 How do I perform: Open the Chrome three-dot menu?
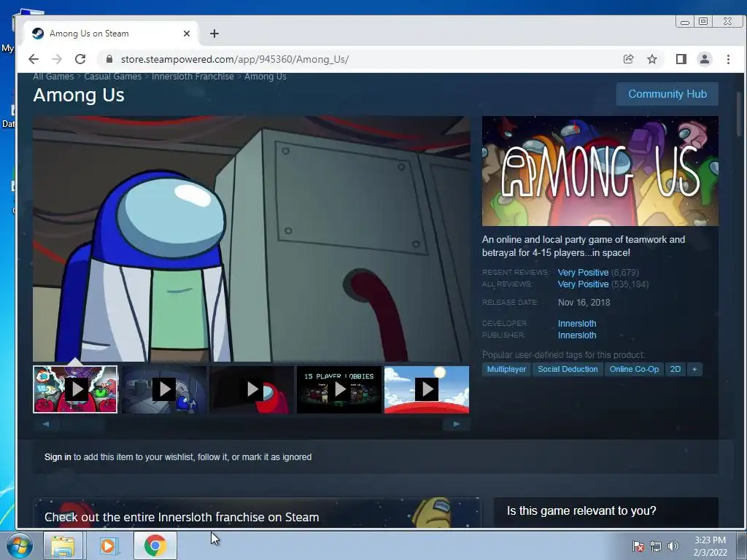pos(729,59)
